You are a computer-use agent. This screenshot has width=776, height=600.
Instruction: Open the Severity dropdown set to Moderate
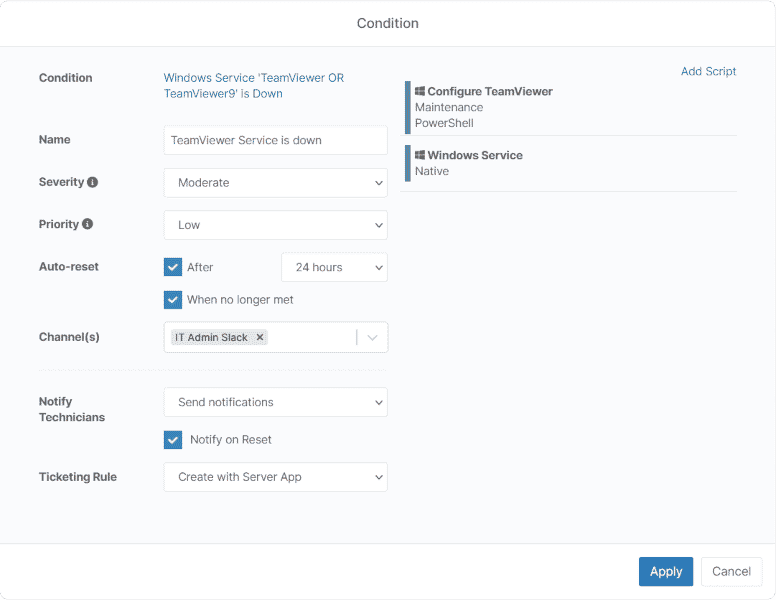pos(275,183)
